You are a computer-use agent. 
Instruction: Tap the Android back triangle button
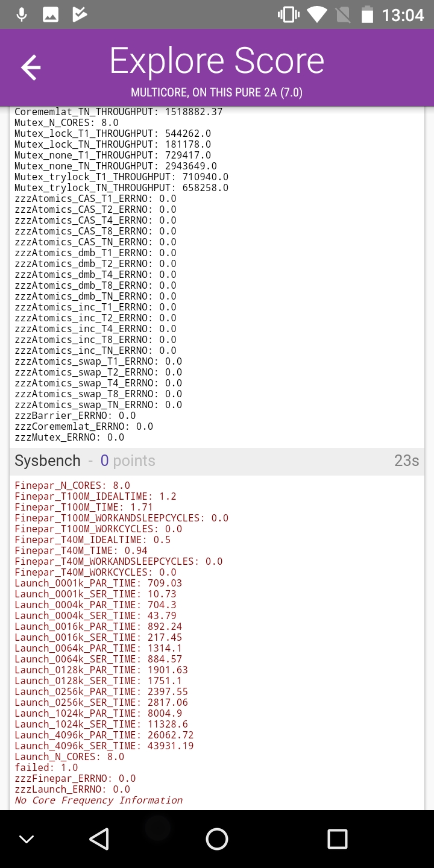click(x=99, y=838)
